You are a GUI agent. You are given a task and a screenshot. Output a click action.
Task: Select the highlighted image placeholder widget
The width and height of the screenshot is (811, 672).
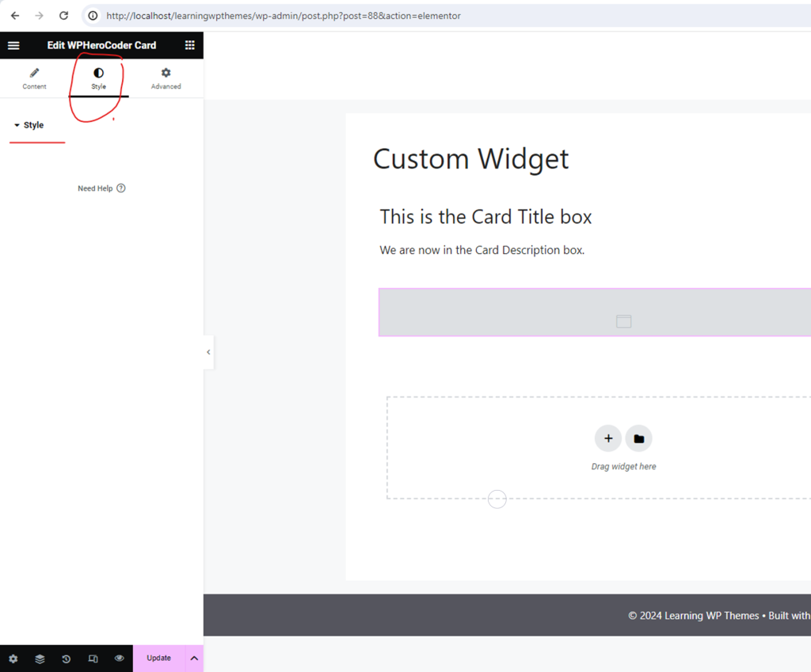623,321
